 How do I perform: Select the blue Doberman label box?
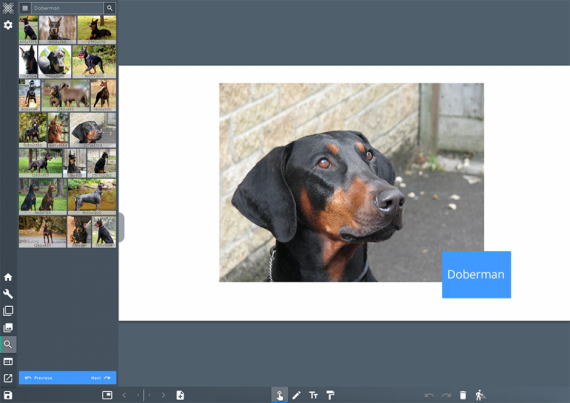[x=476, y=274]
